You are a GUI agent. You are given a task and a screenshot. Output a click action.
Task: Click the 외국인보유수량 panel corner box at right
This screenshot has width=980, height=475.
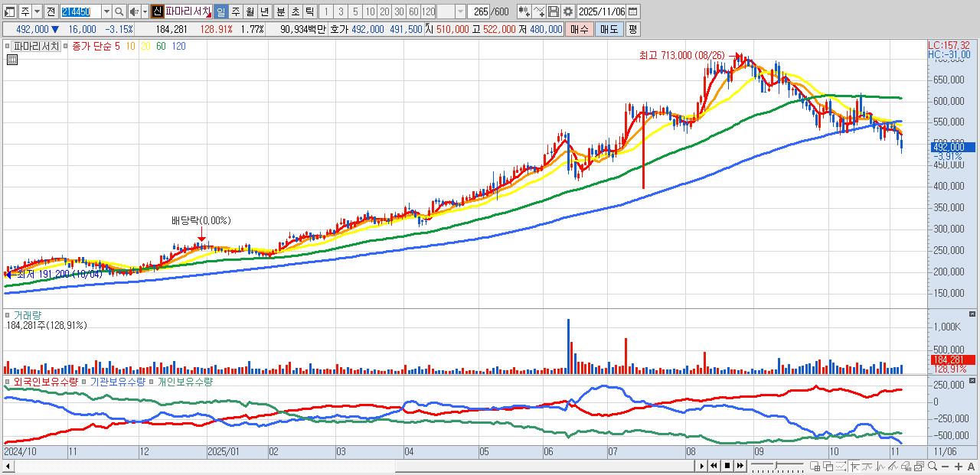(x=972, y=380)
